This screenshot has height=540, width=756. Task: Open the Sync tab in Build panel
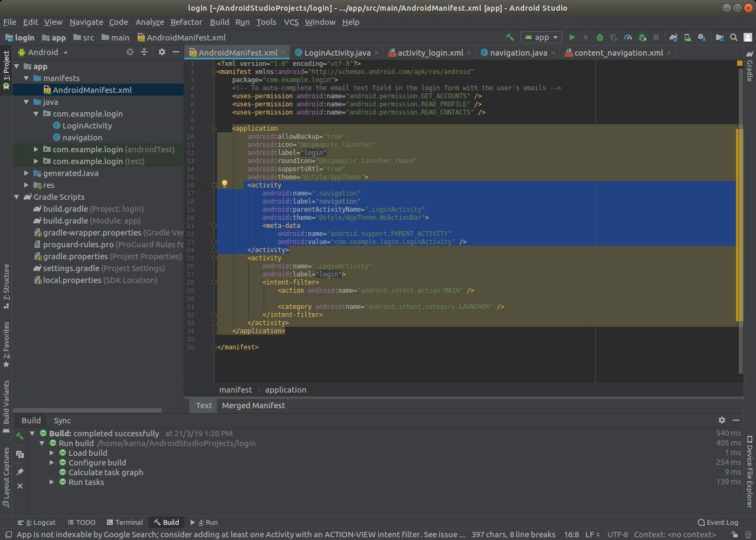[x=62, y=421]
